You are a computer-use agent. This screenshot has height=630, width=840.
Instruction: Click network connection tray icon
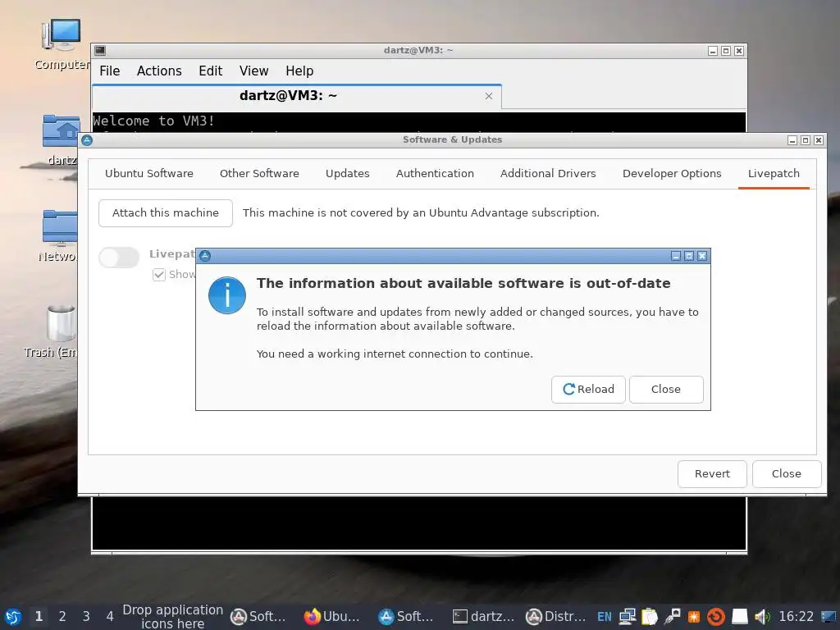(628, 617)
